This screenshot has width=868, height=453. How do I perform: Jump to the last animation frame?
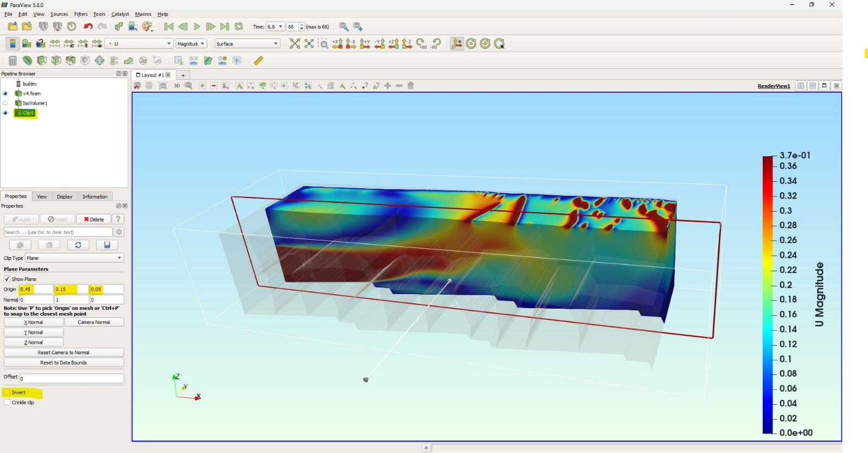(x=225, y=27)
